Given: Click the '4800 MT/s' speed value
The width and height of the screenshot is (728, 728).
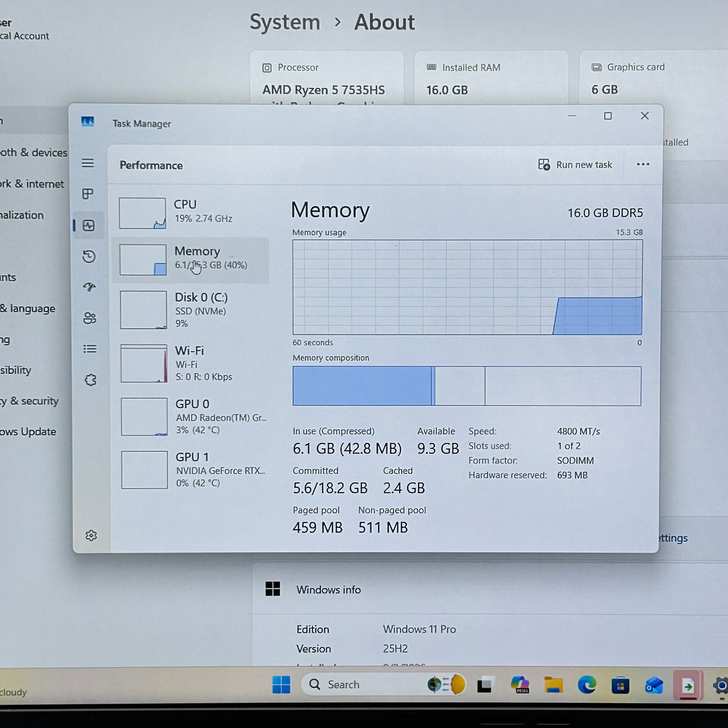Looking at the screenshot, I should 578,431.
